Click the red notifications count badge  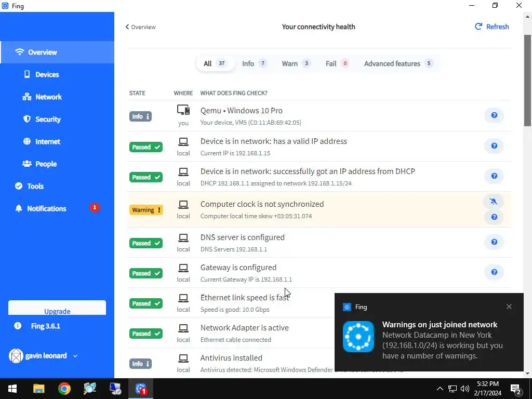(x=95, y=207)
